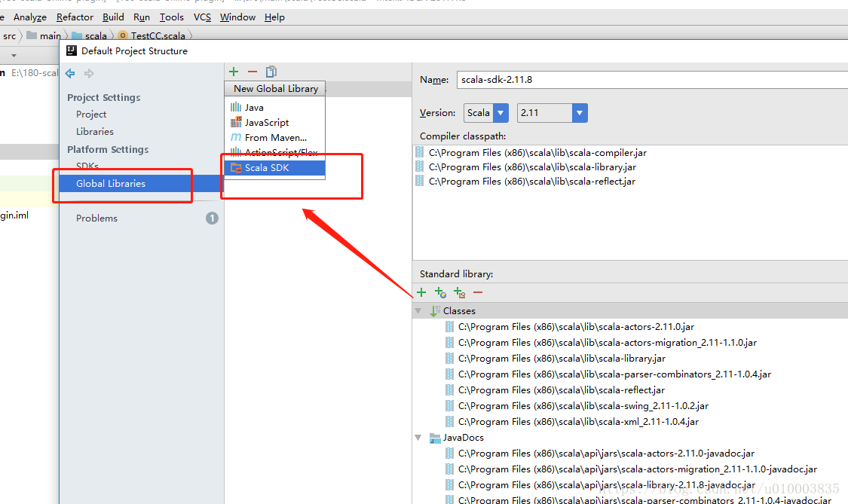Click the scala-compiler.jar archive icon
Image resolution: width=848 pixels, height=504 pixels.
420,152
